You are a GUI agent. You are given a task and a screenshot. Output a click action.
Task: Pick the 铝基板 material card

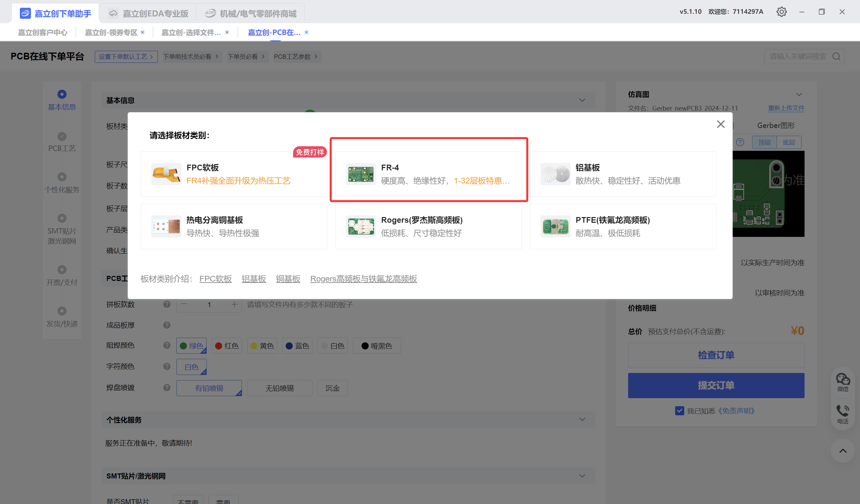pyautogui.click(x=623, y=174)
